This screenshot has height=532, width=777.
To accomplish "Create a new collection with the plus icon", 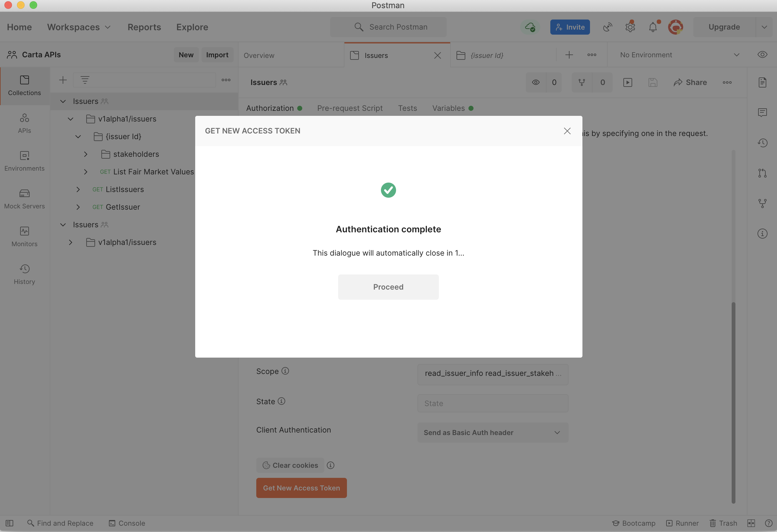I will pos(63,80).
